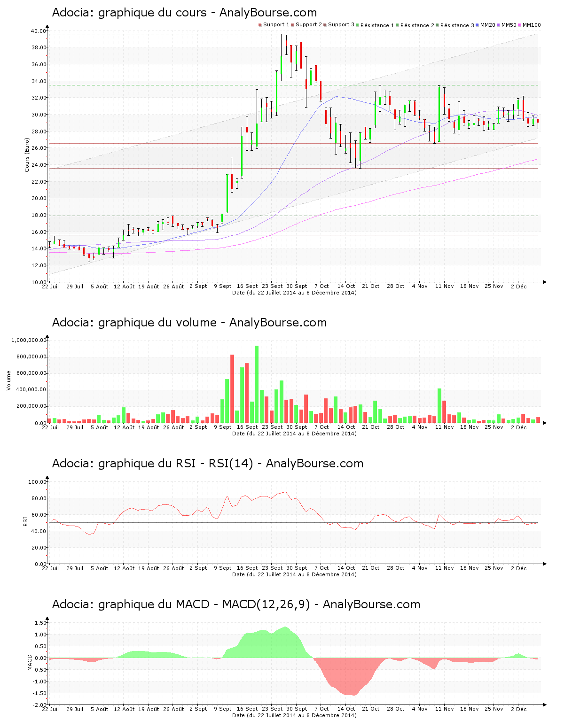
Task: Click '9 Sept' under the volume chart
Action: point(223,427)
